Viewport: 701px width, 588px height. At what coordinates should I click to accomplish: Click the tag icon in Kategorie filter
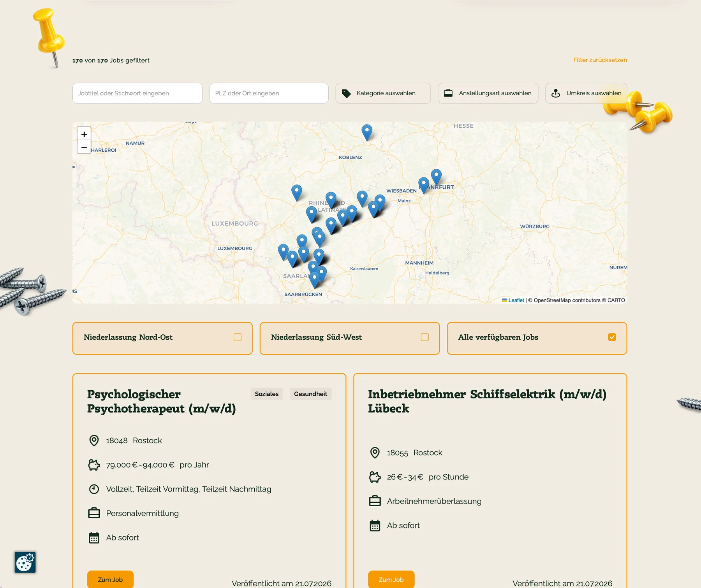pyautogui.click(x=346, y=93)
